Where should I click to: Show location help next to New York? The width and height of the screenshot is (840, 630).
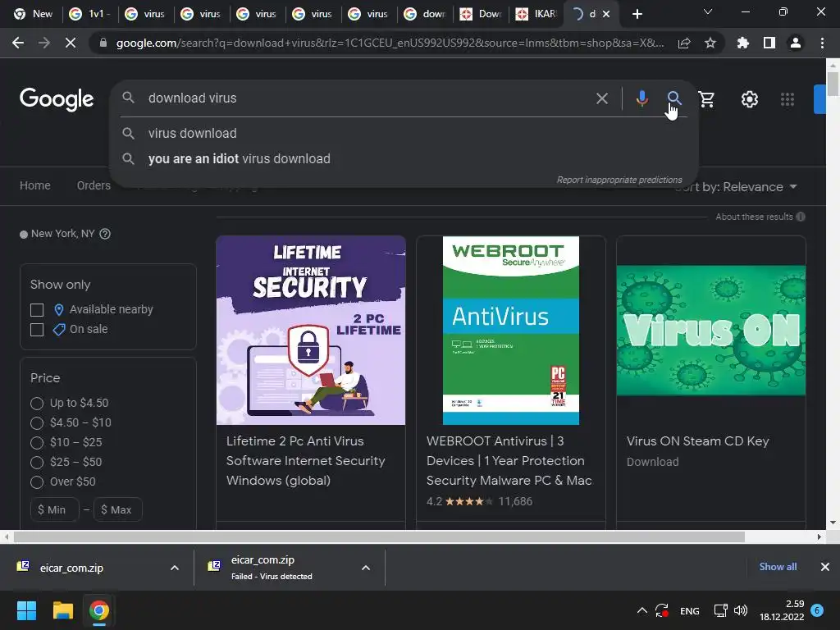click(x=105, y=234)
